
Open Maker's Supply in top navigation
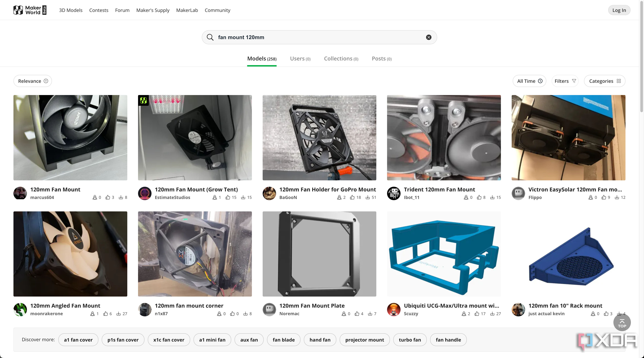[x=153, y=10]
